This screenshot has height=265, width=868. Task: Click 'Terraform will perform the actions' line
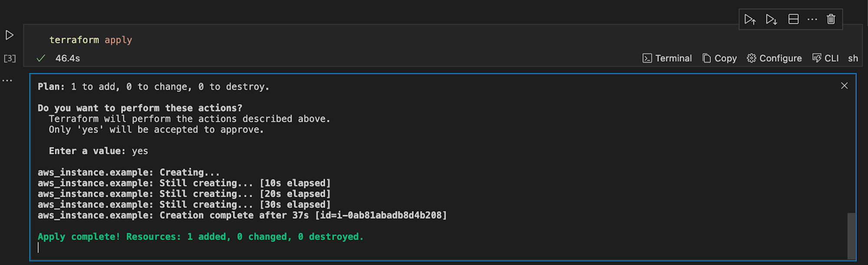(x=189, y=119)
